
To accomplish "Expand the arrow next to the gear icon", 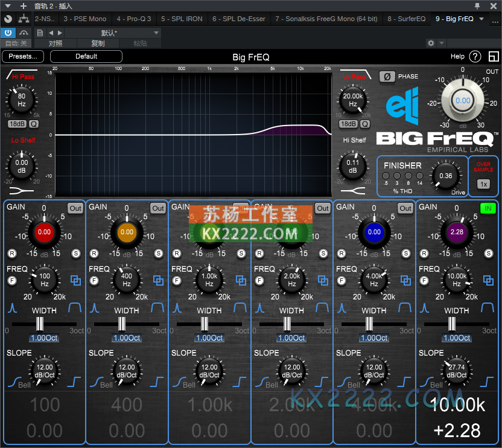I will tap(442, 43).
